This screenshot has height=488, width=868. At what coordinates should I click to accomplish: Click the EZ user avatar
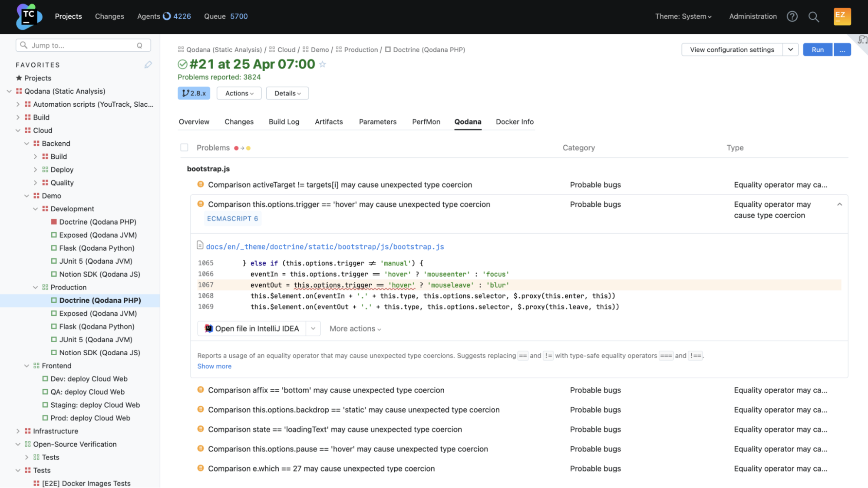click(x=842, y=16)
